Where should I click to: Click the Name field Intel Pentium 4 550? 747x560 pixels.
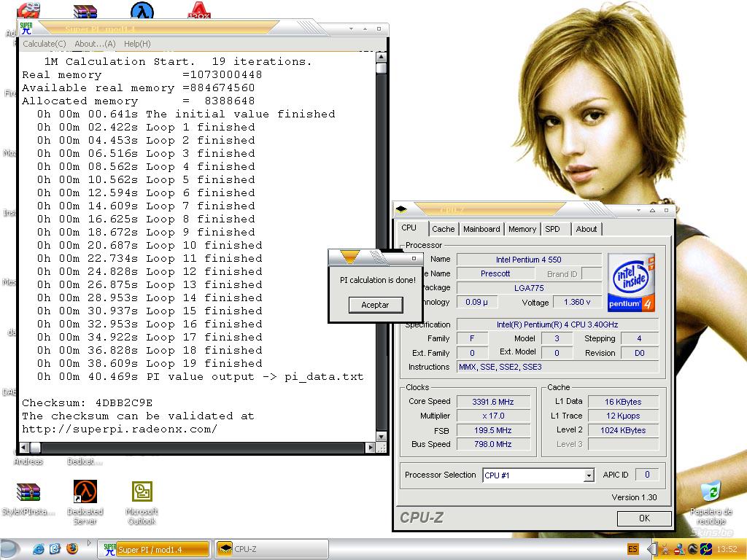pyautogui.click(x=529, y=260)
